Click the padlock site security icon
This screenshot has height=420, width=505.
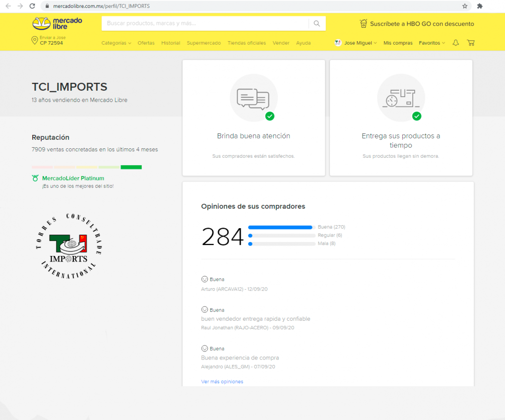click(47, 6)
